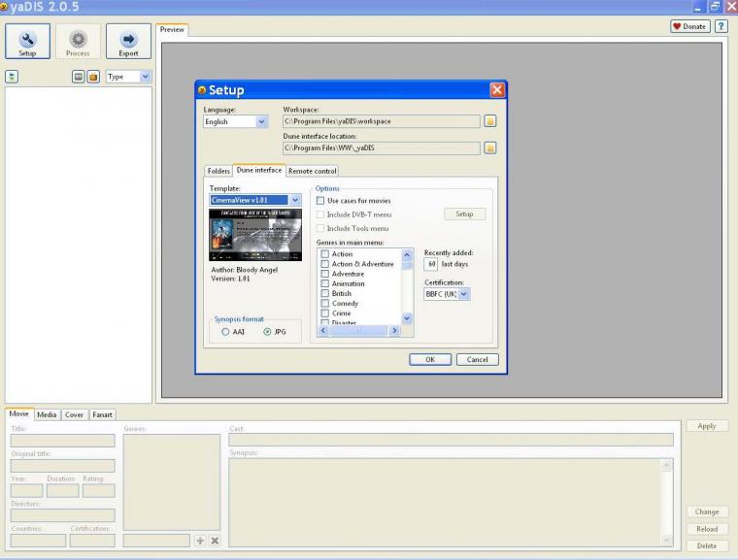Click the green refresh icon above list
This screenshot has width=738, height=560.
12,77
